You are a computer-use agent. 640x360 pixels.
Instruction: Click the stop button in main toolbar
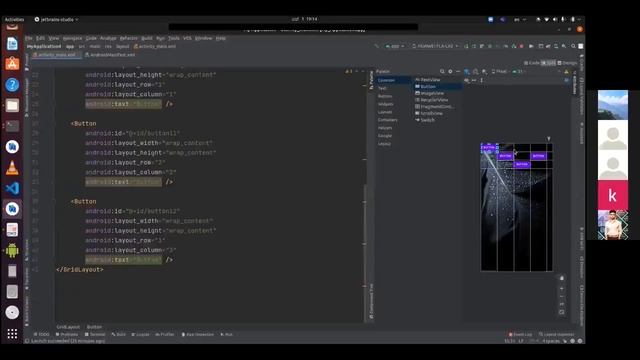pyautogui.click(x=522, y=46)
